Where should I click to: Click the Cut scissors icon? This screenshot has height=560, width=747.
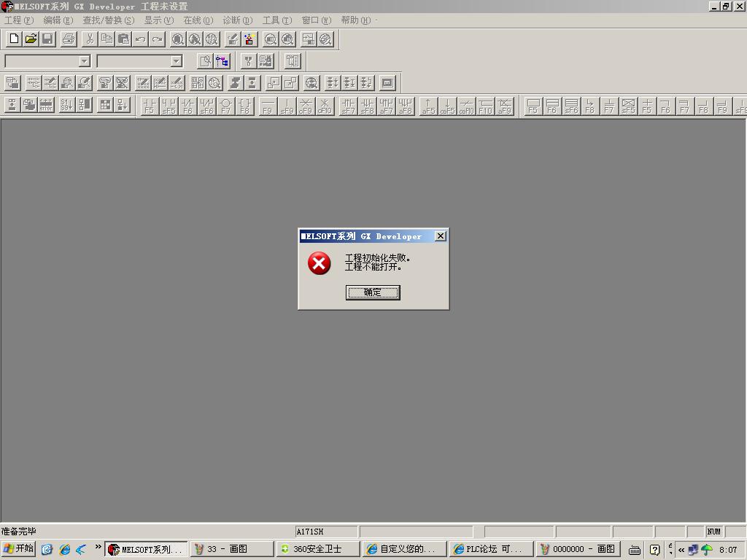[90, 39]
